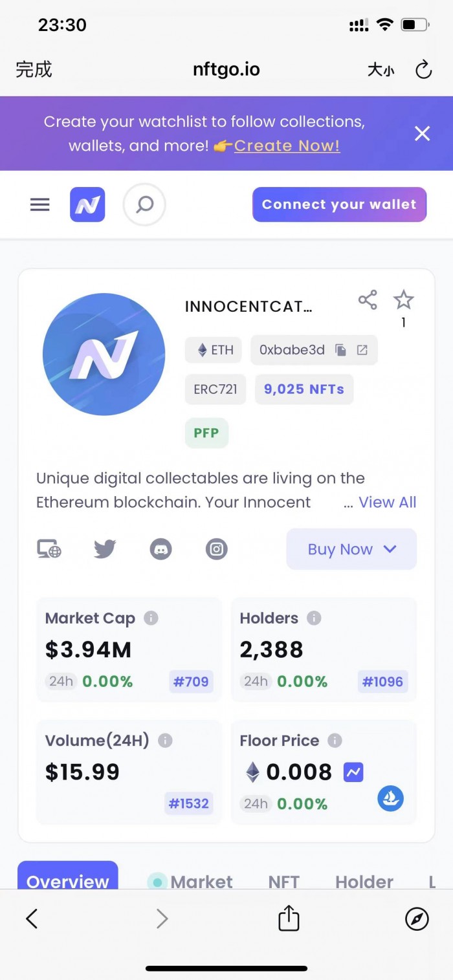The width and height of the screenshot is (453, 980).
Task: Open the collection's Discord server
Action: (x=160, y=549)
